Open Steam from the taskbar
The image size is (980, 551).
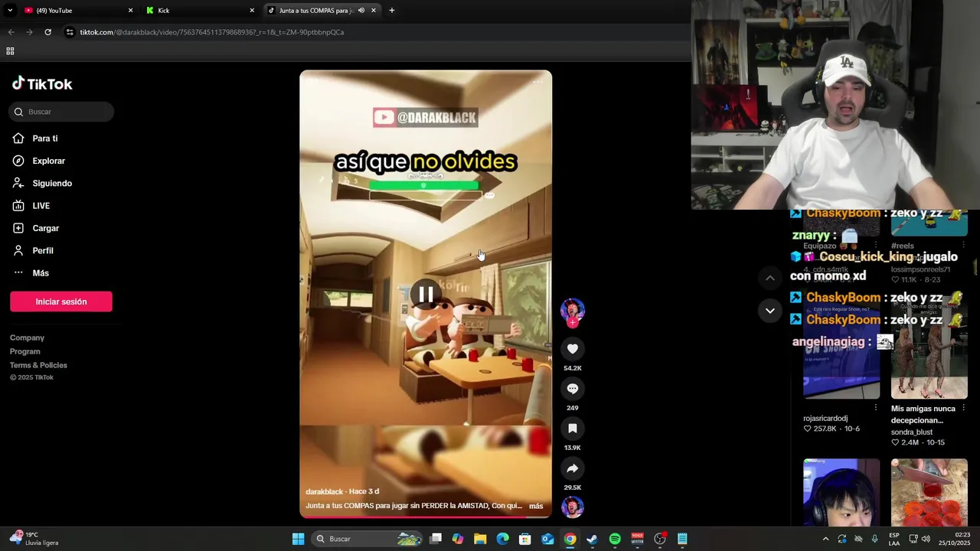[x=592, y=539]
